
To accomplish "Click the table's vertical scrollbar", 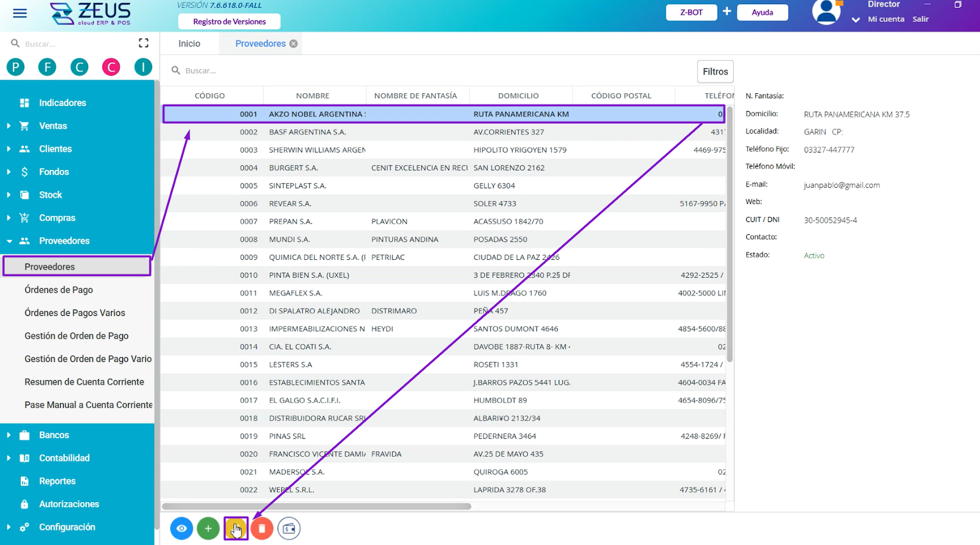I will tap(729, 233).
